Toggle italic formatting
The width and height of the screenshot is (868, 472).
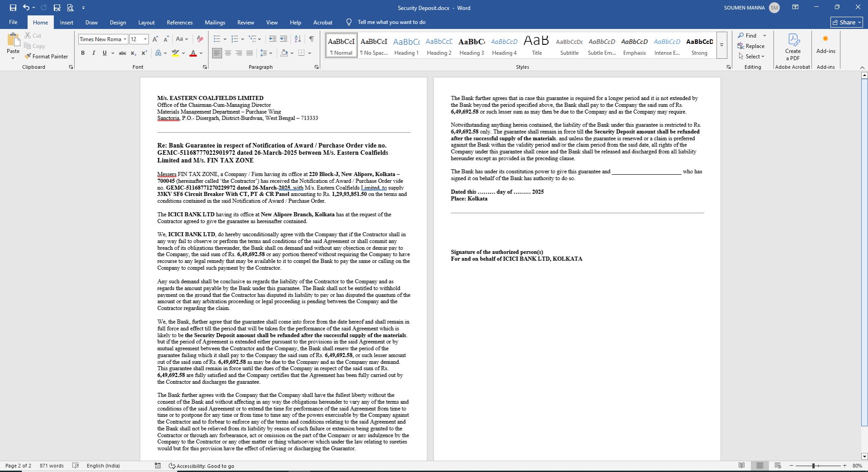click(x=94, y=53)
